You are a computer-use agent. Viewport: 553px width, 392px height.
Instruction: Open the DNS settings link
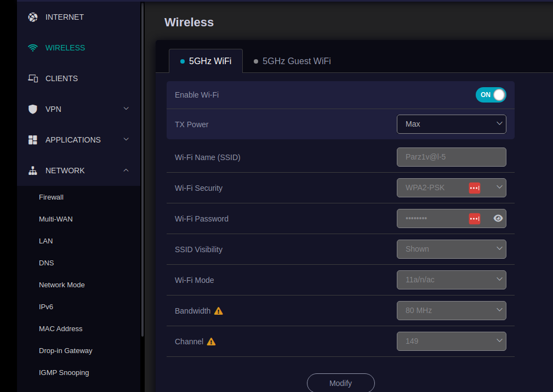pos(47,263)
